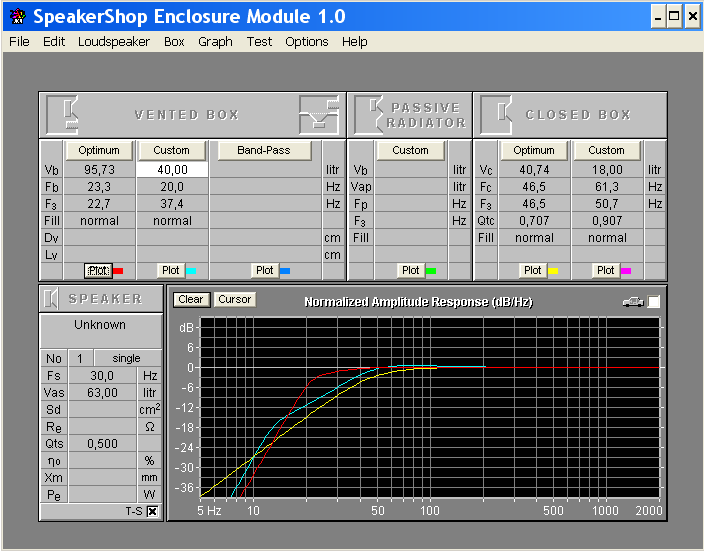Open the Test menu
Viewport: 704px width, 551px height.
[259, 42]
